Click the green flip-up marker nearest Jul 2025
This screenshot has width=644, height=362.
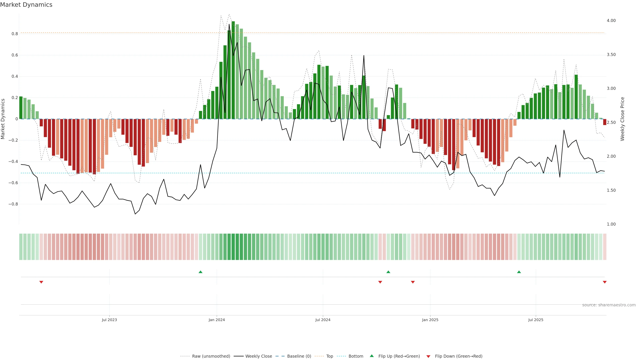(519, 272)
